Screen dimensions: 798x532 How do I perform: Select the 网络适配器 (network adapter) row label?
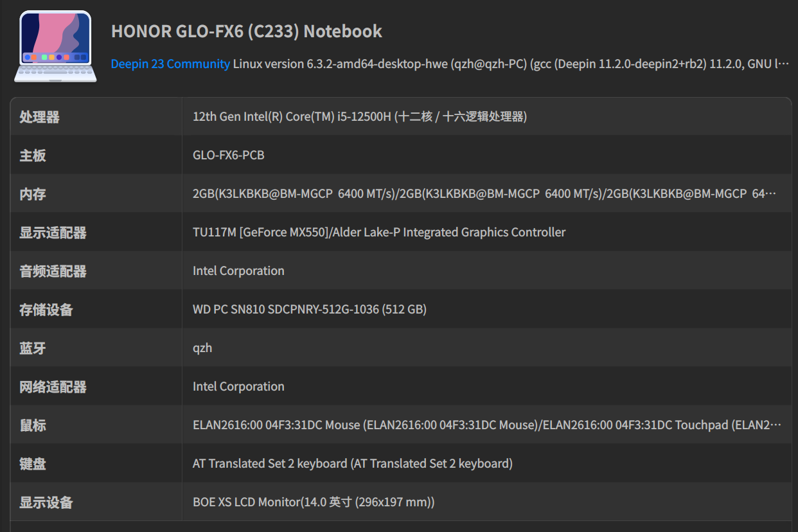pyautogui.click(x=53, y=387)
